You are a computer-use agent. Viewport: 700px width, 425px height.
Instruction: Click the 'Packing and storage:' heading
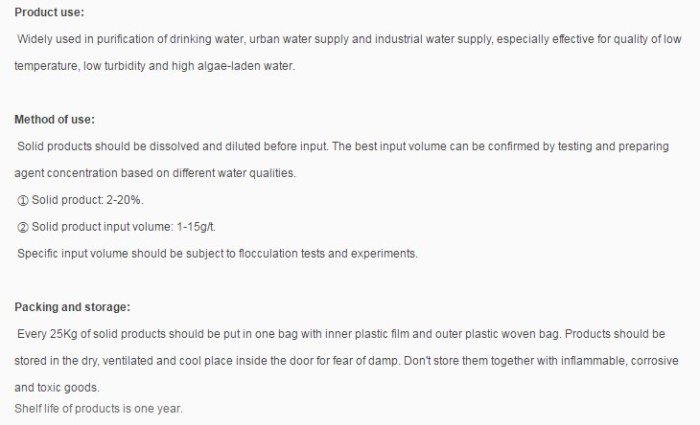point(72,307)
